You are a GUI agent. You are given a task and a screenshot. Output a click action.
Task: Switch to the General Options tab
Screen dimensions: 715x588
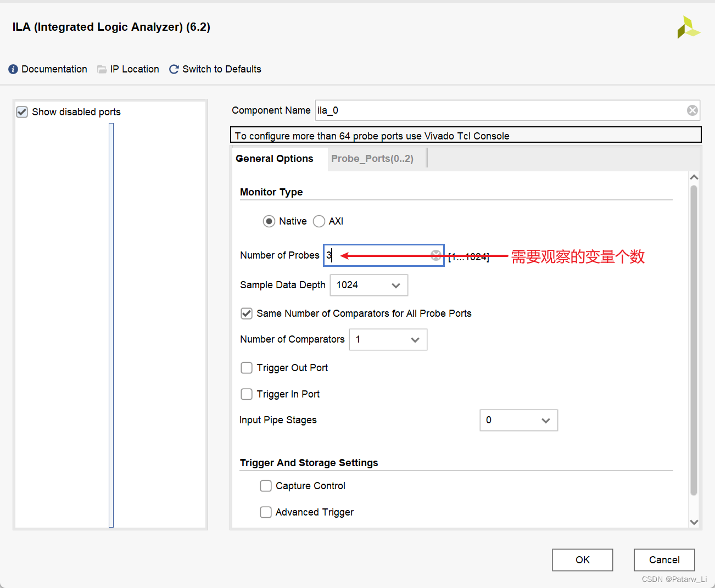click(275, 159)
